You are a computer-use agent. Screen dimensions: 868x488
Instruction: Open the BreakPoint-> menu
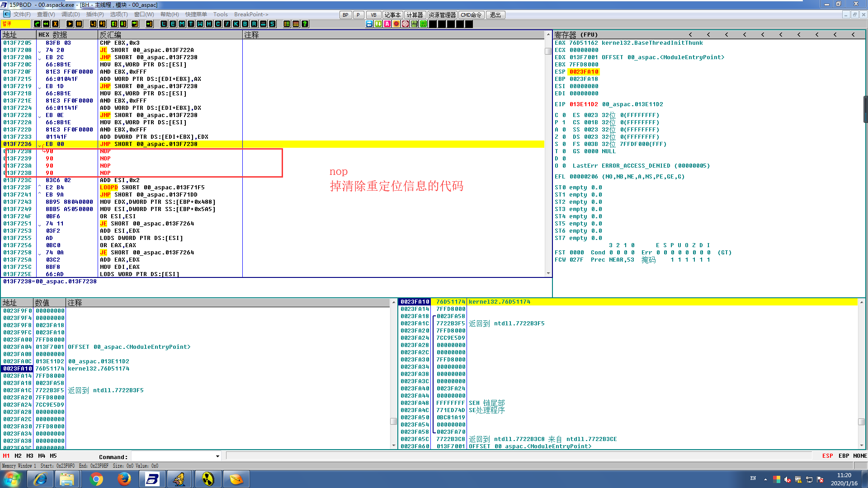(251, 14)
